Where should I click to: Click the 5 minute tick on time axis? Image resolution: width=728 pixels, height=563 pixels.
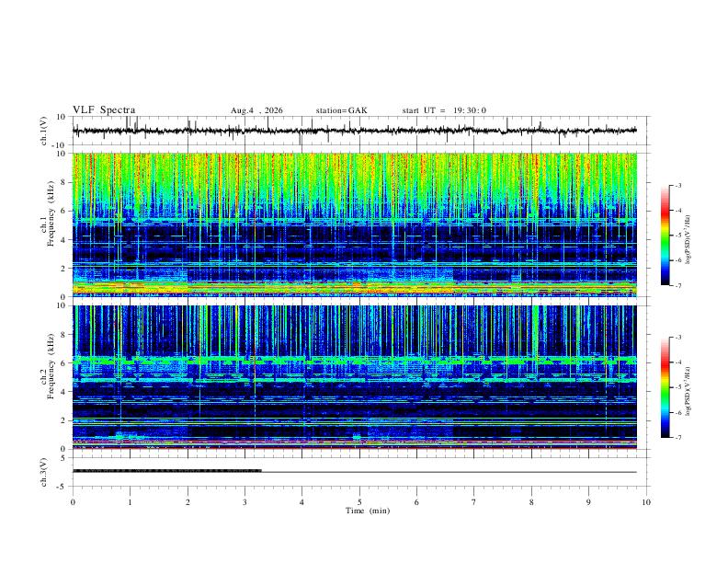click(359, 502)
